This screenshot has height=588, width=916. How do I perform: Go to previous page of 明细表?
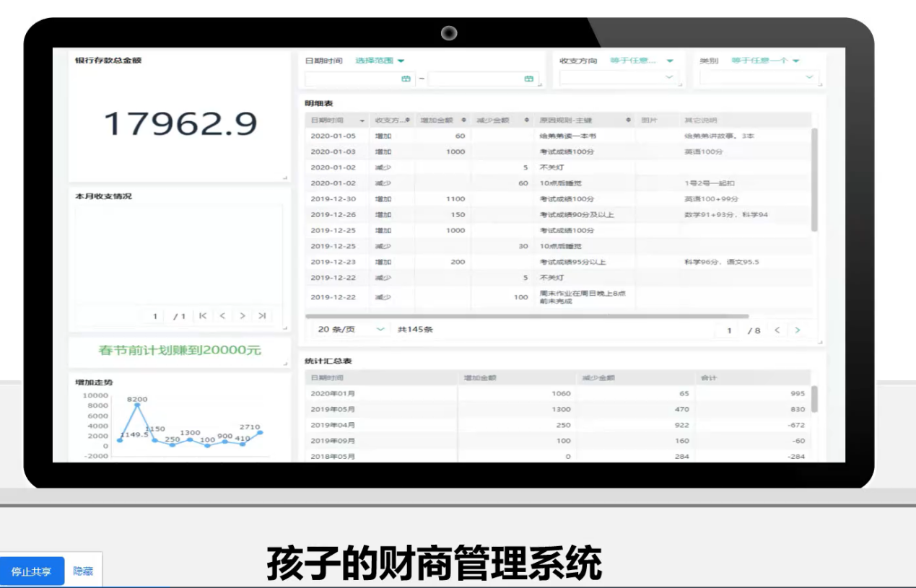point(777,330)
